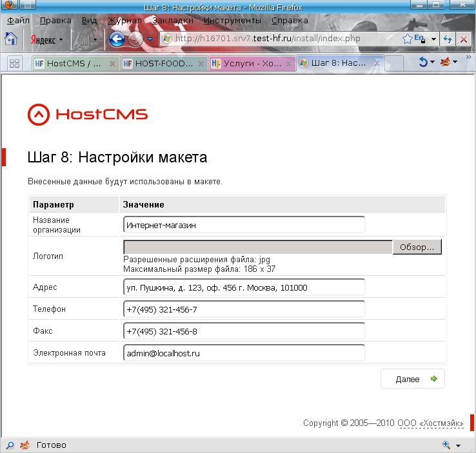Click the back arrow navigation button
Viewport: 476px width, 453px height.
(x=117, y=39)
